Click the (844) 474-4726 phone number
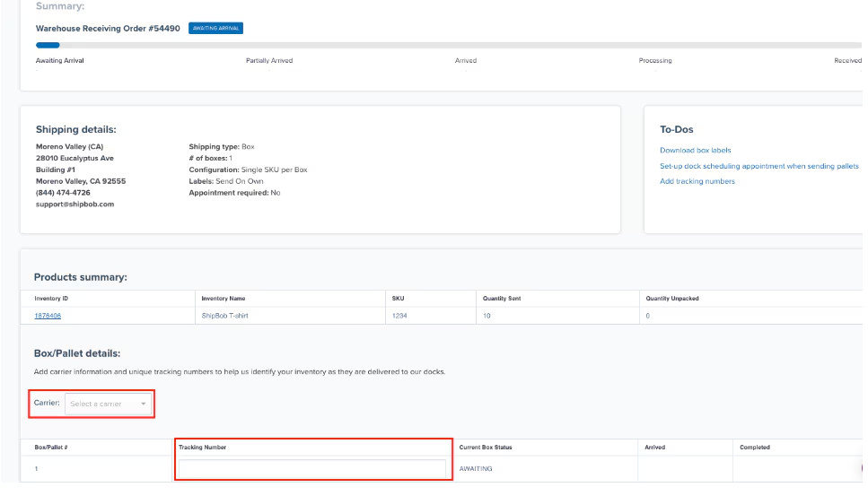The image size is (868, 496). [63, 193]
